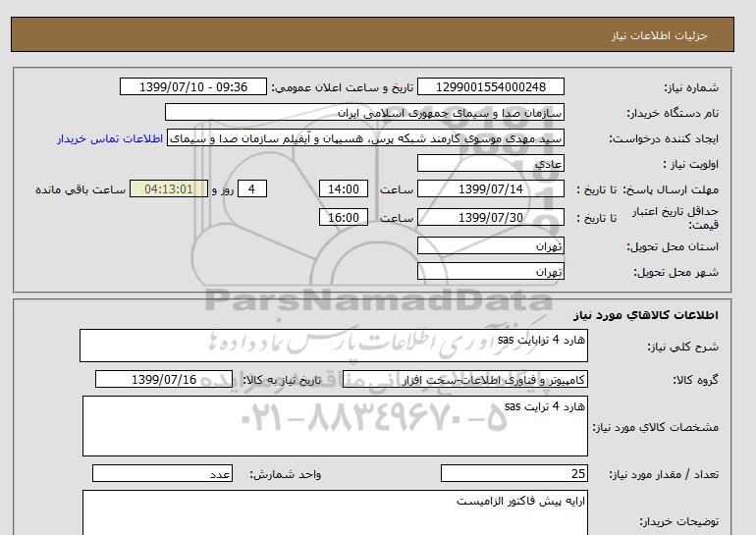Image resolution: width=756 pixels, height=535 pixels.
Task: Click the buyer organization name field
Action: tap(364, 112)
